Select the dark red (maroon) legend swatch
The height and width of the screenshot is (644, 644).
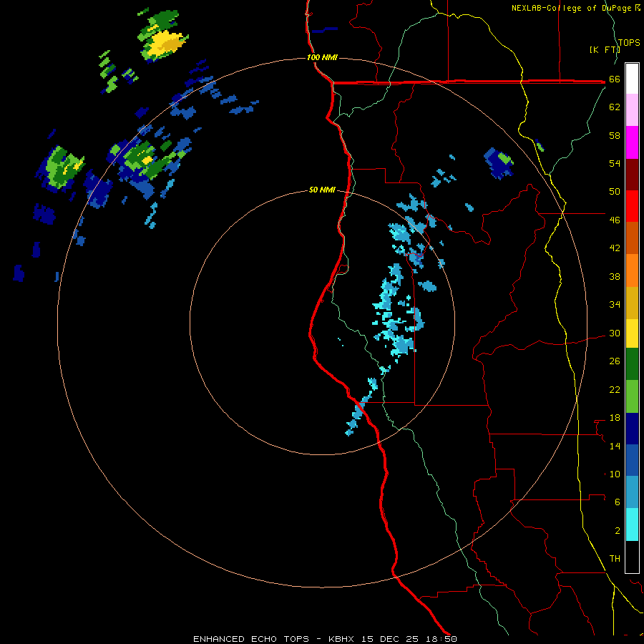[x=632, y=175]
